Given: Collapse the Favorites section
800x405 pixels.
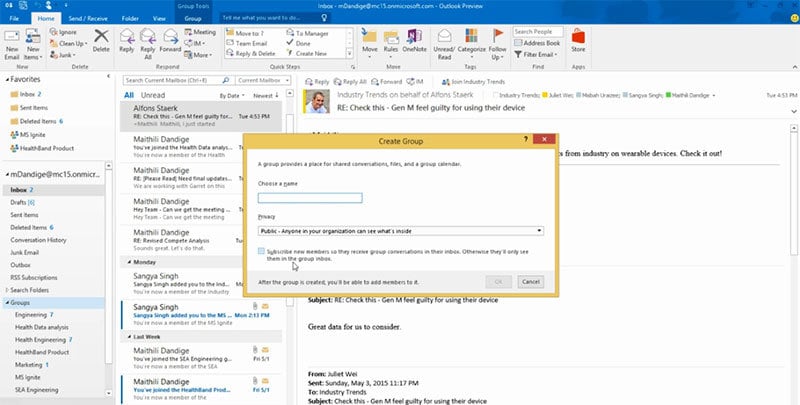Looking at the screenshot, I should pos(8,80).
